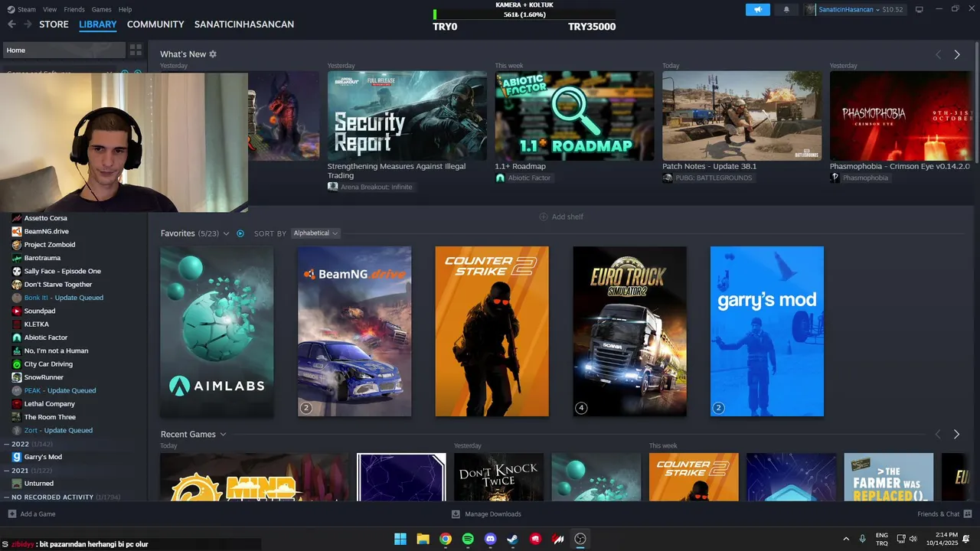Open the SANATICINHASANCAN profile tab
This screenshot has width=980, height=551.
click(x=244, y=24)
